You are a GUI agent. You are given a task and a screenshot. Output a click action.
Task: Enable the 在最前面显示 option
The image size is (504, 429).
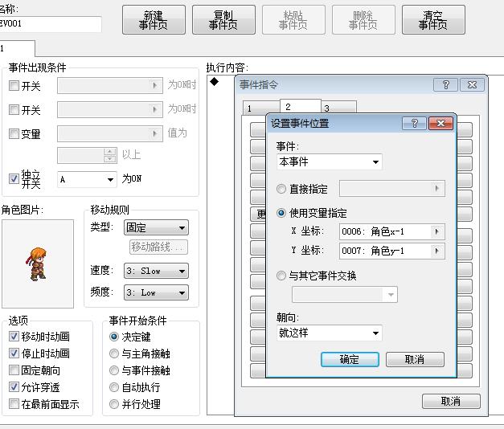(x=14, y=403)
